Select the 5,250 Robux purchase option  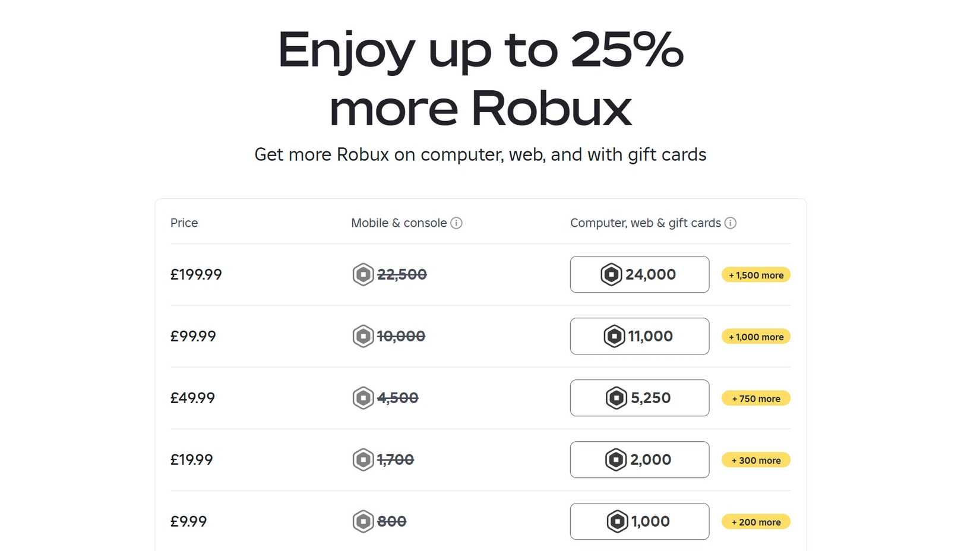point(639,398)
